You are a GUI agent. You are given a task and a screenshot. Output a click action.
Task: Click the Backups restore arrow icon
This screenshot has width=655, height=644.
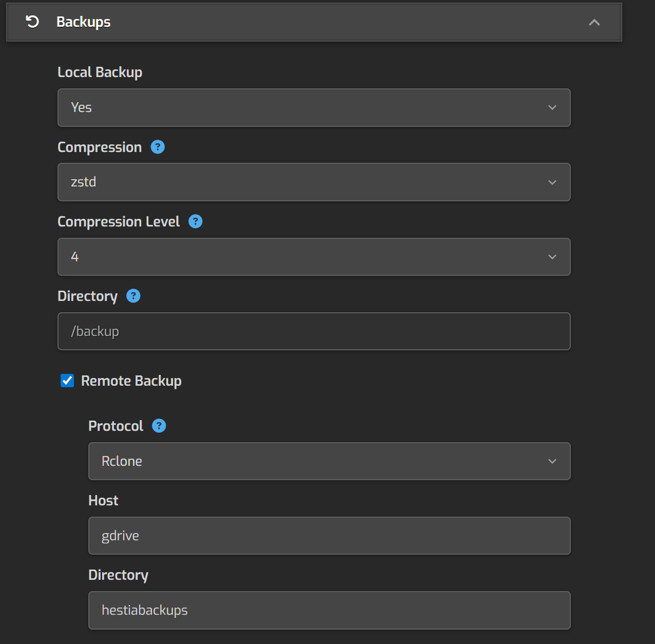pos(32,22)
